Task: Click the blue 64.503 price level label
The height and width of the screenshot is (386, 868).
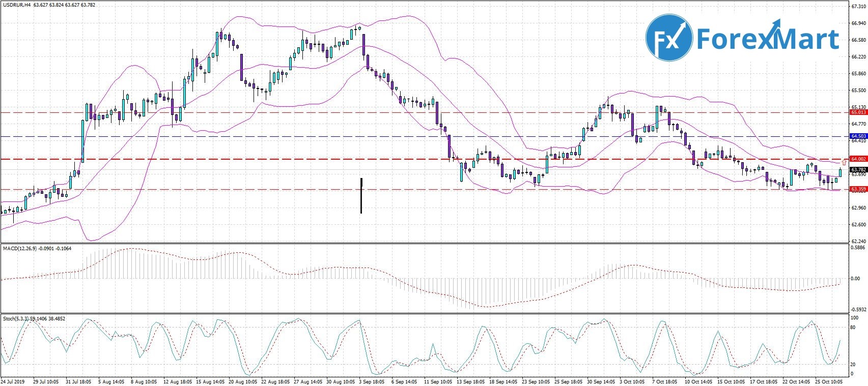Action: (858, 136)
